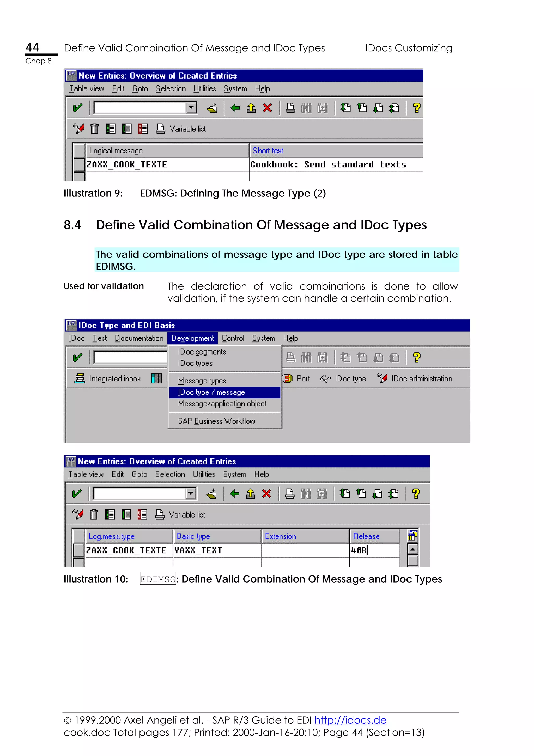This screenshot has height=756, width=534.
Task: Choose IDoc types from Development menu
Action: click(196, 363)
